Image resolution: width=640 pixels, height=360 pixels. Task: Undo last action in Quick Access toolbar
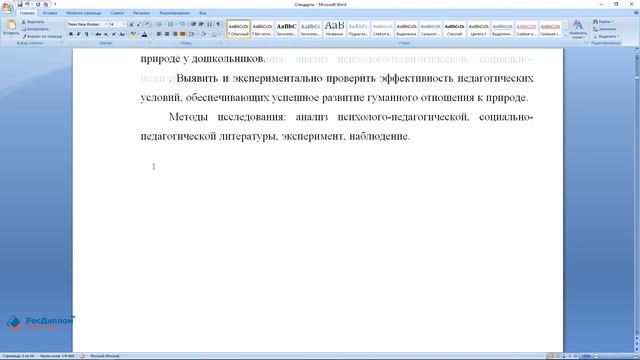pos(27,4)
